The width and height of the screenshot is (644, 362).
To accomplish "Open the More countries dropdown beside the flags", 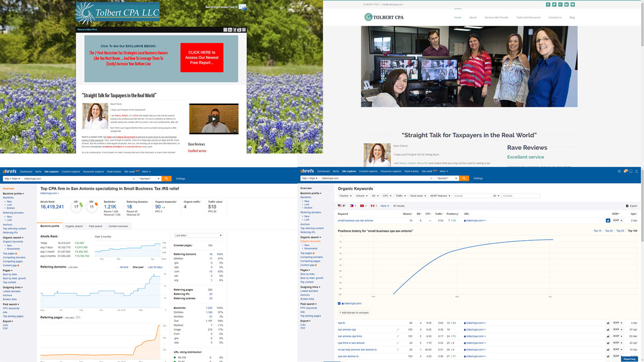I will coord(384,206).
